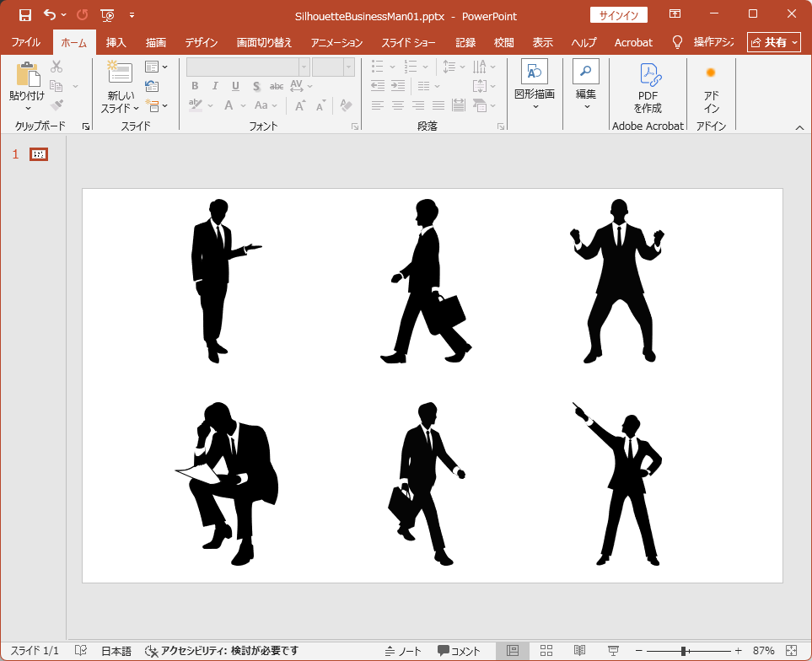Toggle reading view in status bar
The height and width of the screenshot is (661, 812).
click(x=579, y=651)
